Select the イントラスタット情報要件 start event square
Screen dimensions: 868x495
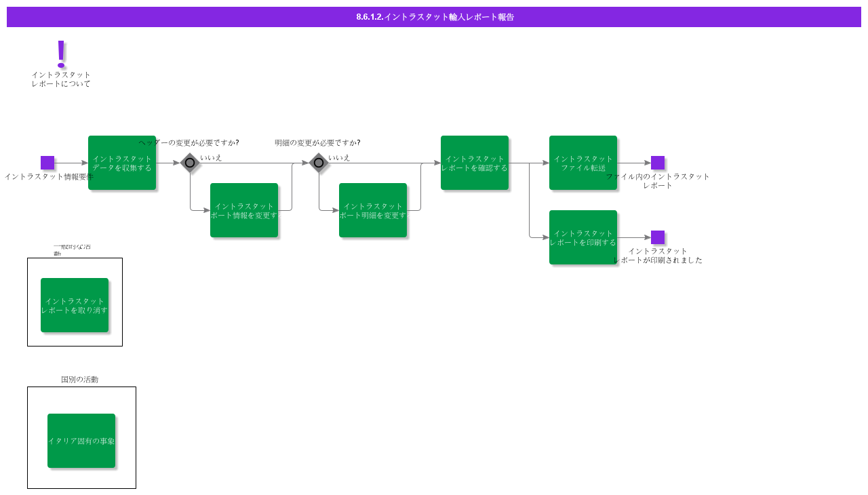[x=47, y=163]
